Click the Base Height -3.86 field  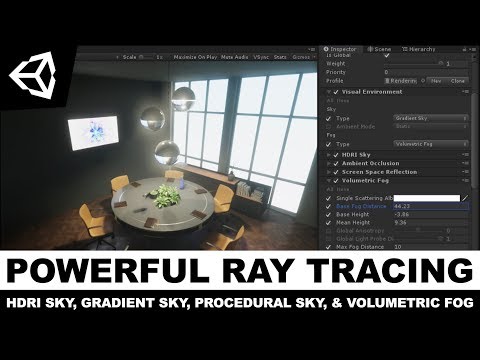(431, 214)
